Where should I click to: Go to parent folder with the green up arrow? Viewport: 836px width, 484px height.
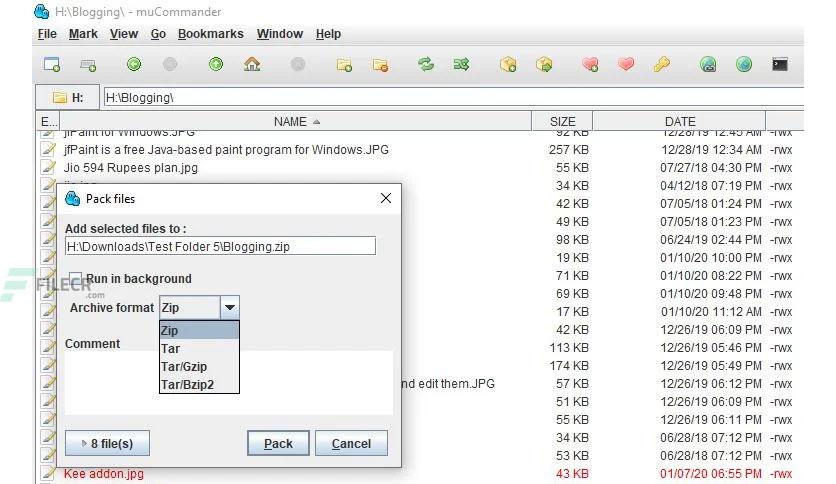tap(216, 64)
